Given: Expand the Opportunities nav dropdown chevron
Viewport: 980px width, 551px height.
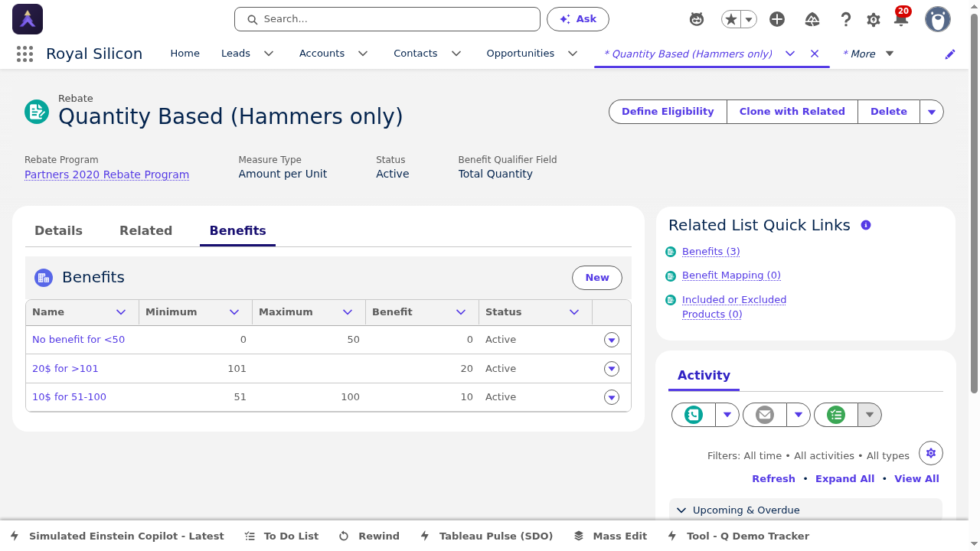Looking at the screenshot, I should coord(573,54).
